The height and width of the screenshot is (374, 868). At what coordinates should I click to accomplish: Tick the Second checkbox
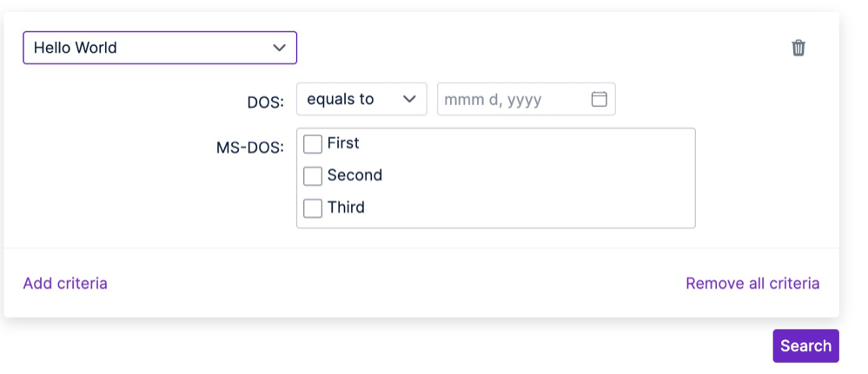(x=313, y=176)
